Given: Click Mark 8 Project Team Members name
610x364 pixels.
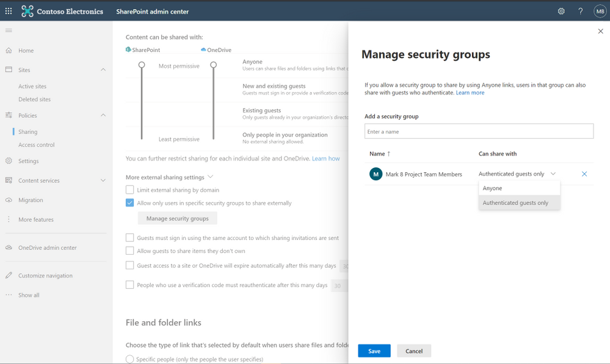Looking at the screenshot, I should (x=424, y=175).
